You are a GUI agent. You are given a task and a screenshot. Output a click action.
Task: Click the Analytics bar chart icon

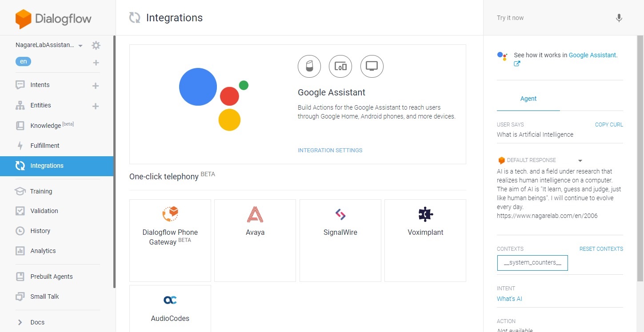pyautogui.click(x=20, y=251)
